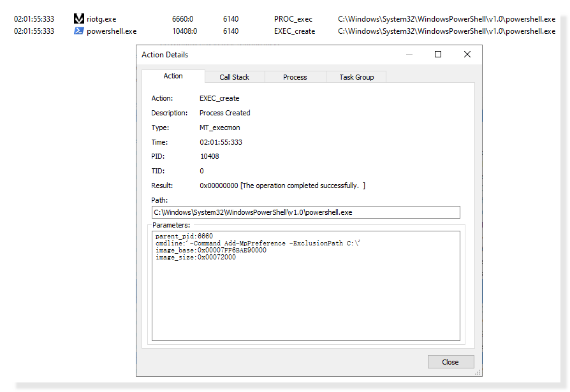Click the image_size parameter line
This screenshot has height=392, width=570.
pyautogui.click(x=196, y=258)
